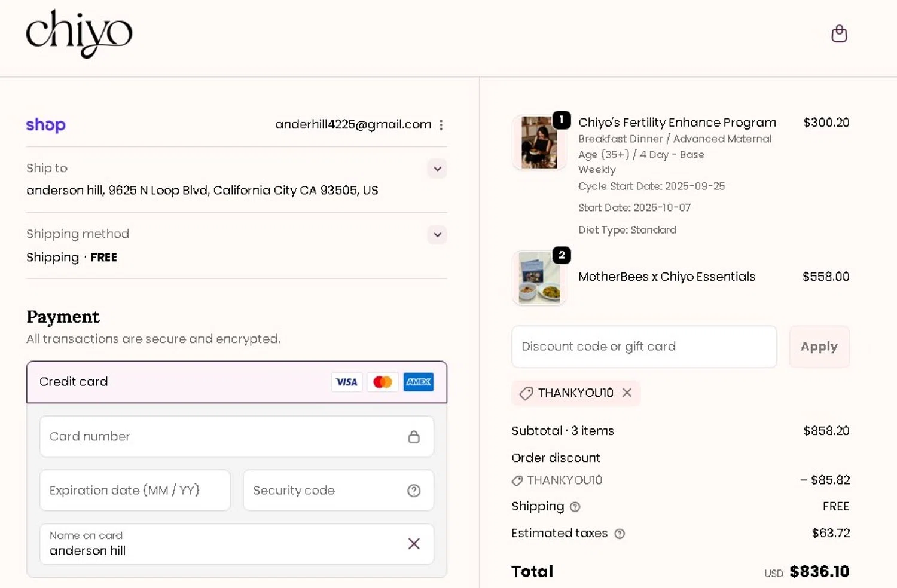
Task: Click the $558.00 essentials price
Action: click(x=826, y=277)
